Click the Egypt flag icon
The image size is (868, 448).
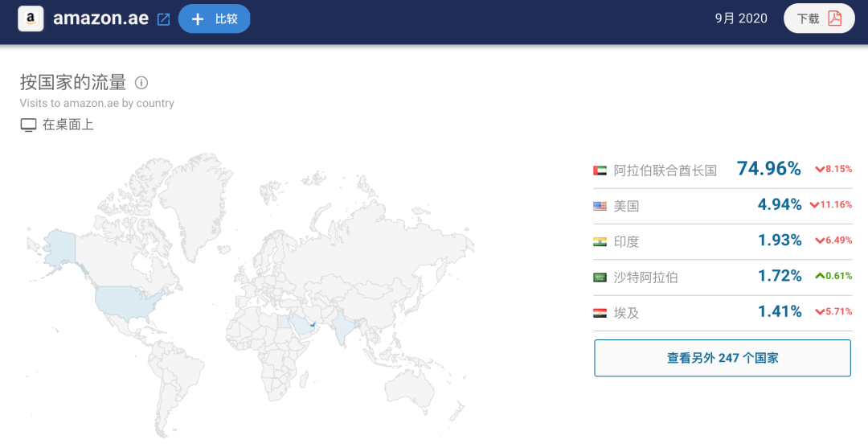pyautogui.click(x=600, y=313)
